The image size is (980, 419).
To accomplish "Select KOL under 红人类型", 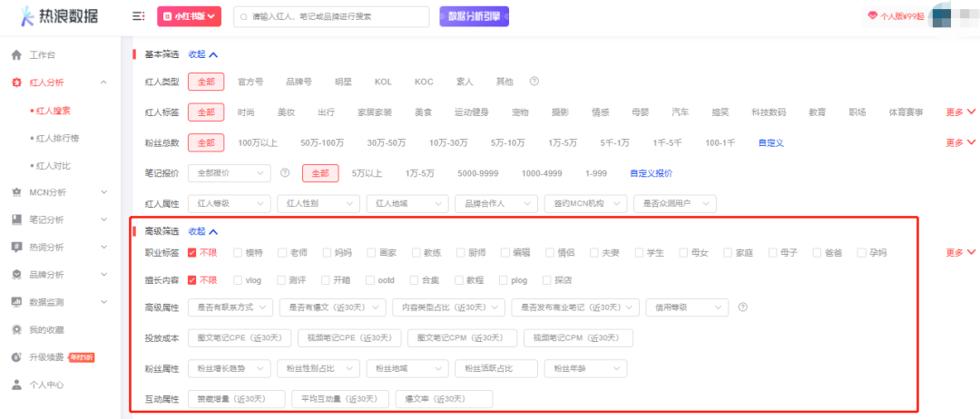I will [x=383, y=82].
